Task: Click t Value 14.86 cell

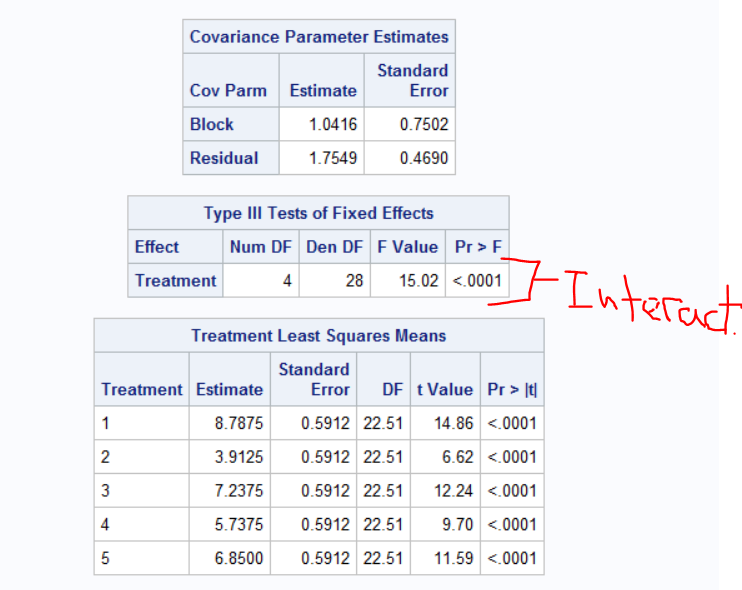Action: point(453,423)
